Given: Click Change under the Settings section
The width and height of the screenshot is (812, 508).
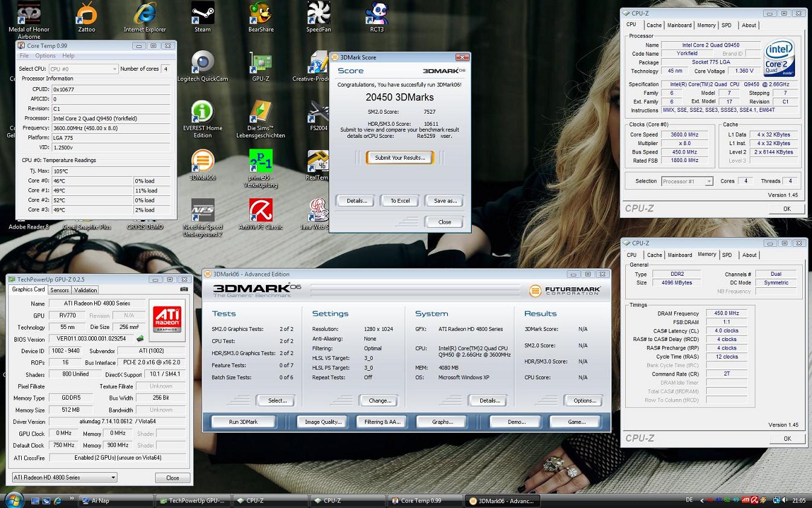Looking at the screenshot, I should [380, 400].
